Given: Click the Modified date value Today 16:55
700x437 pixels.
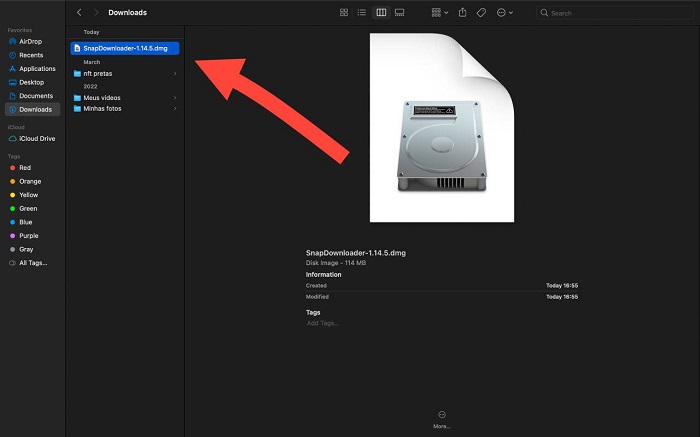Looking at the screenshot, I should [x=562, y=297].
